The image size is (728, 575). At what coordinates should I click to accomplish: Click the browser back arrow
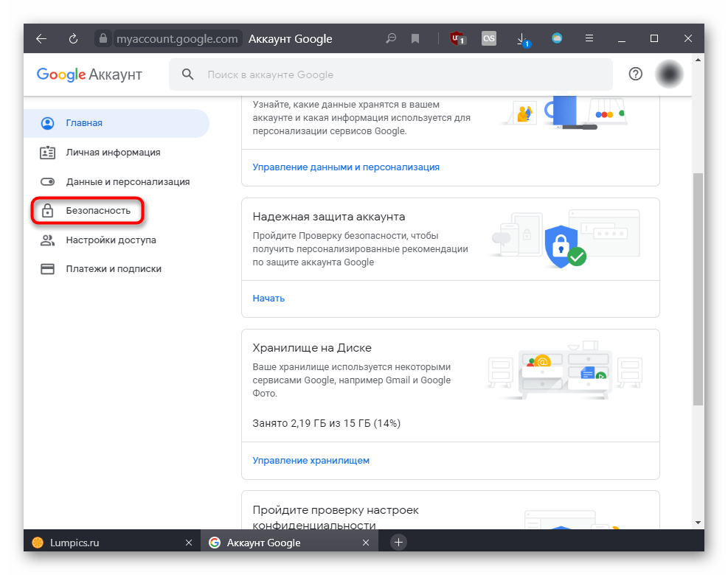[41, 39]
